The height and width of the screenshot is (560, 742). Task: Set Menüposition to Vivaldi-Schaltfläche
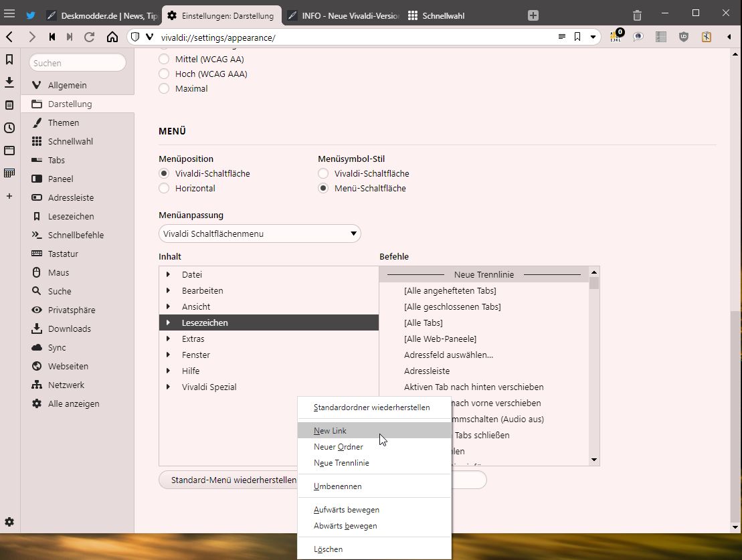(x=164, y=174)
